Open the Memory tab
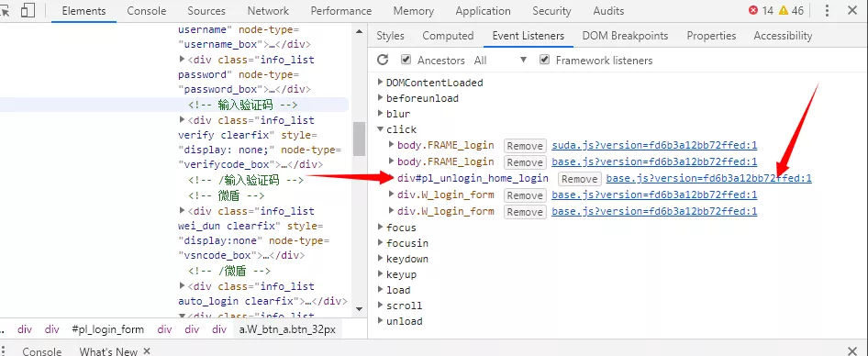 coord(414,10)
